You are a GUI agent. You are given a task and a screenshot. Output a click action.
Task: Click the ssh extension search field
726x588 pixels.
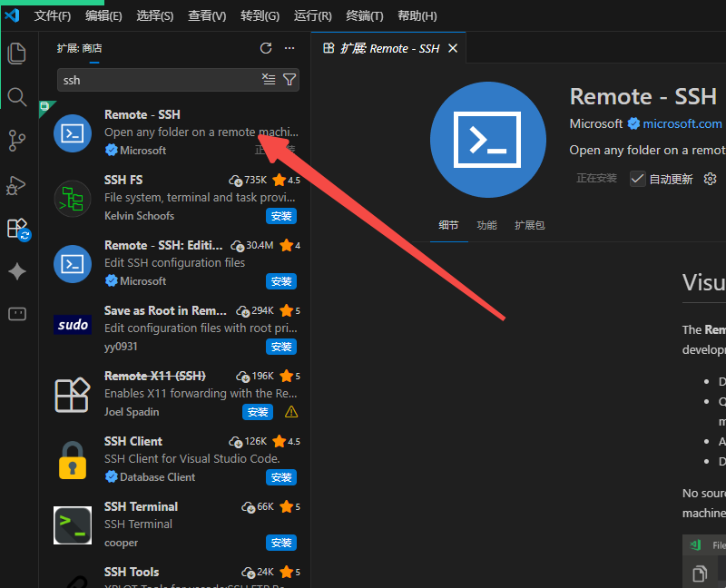click(x=159, y=80)
